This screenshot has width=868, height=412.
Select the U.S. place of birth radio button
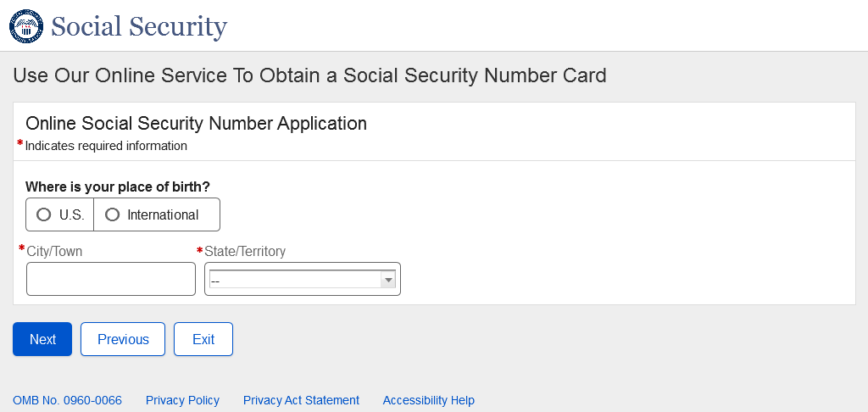44,214
